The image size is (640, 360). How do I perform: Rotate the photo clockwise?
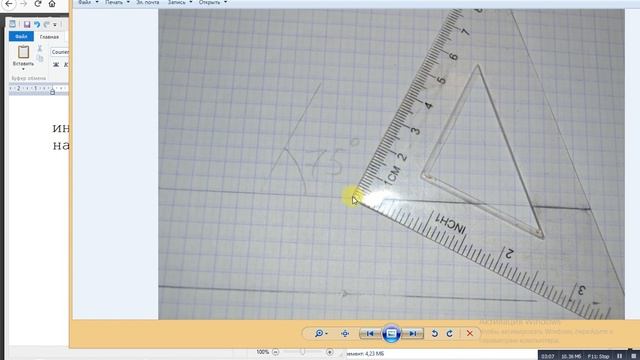point(450,333)
